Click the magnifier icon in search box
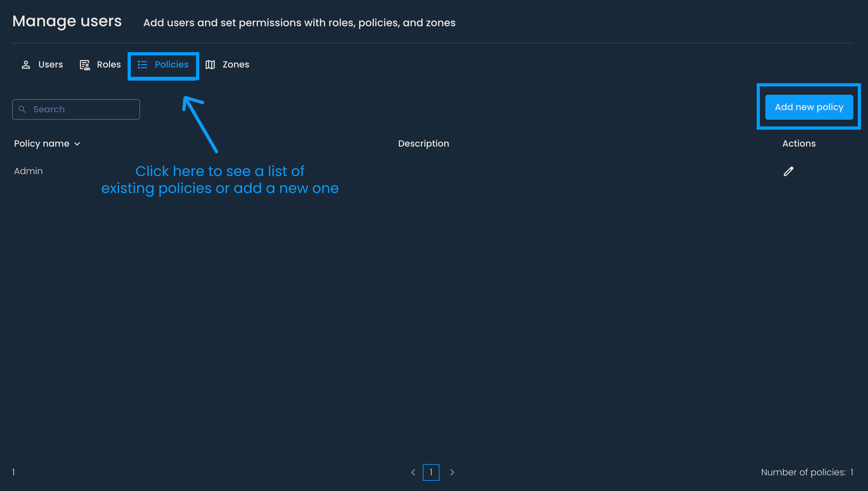 tap(22, 109)
